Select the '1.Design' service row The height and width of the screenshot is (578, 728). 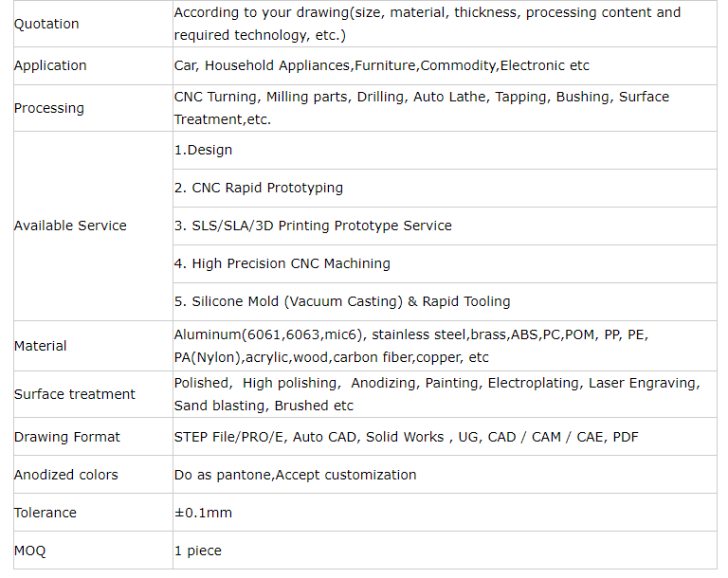(x=445, y=151)
